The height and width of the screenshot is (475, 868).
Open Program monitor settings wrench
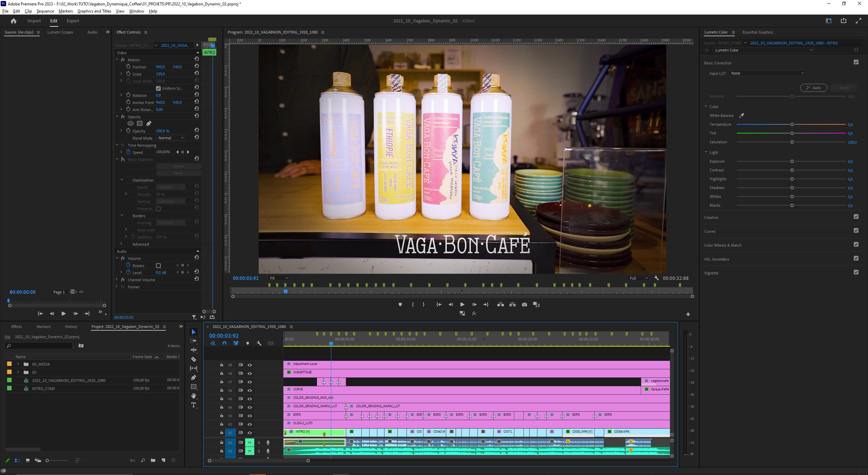(x=656, y=278)
